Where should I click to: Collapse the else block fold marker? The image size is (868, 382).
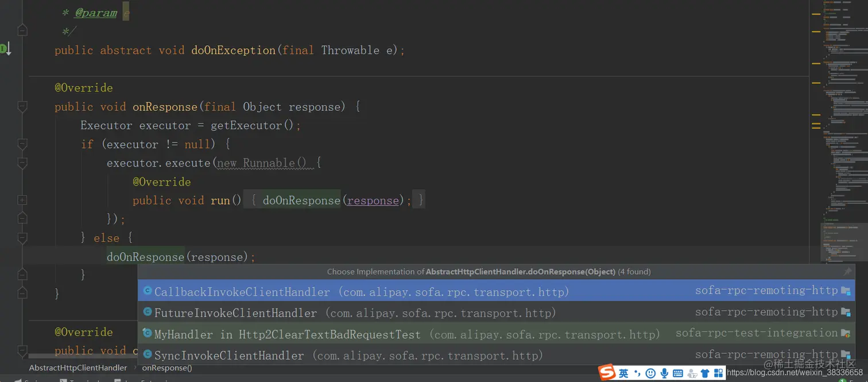coord(22,238)
